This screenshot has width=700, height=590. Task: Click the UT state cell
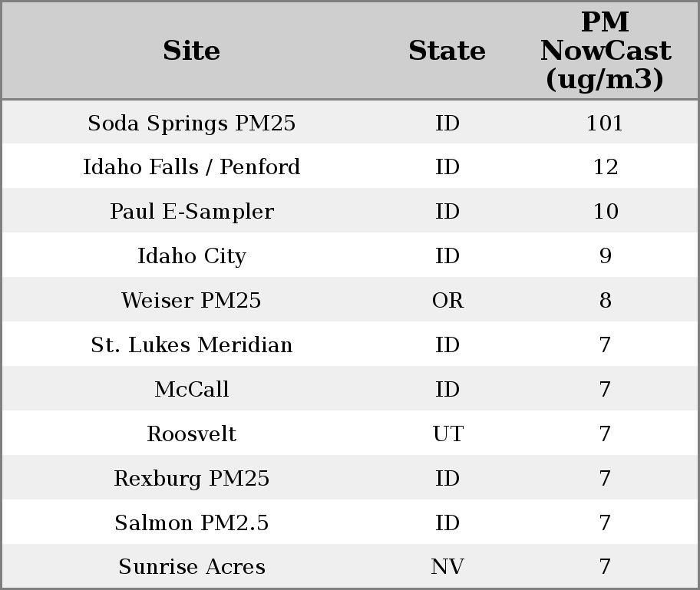click(x=447, y=434)
